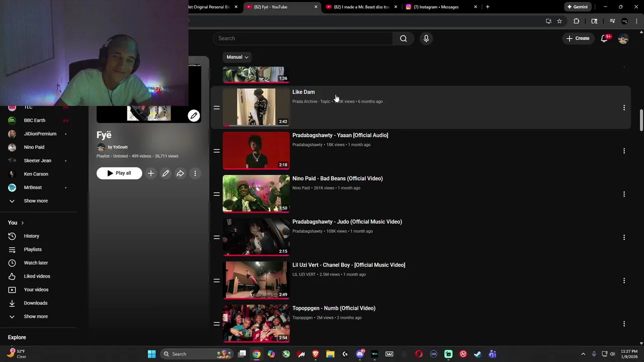
Task: Click the Gemini button in Chrome
Action: pos(577,7)
